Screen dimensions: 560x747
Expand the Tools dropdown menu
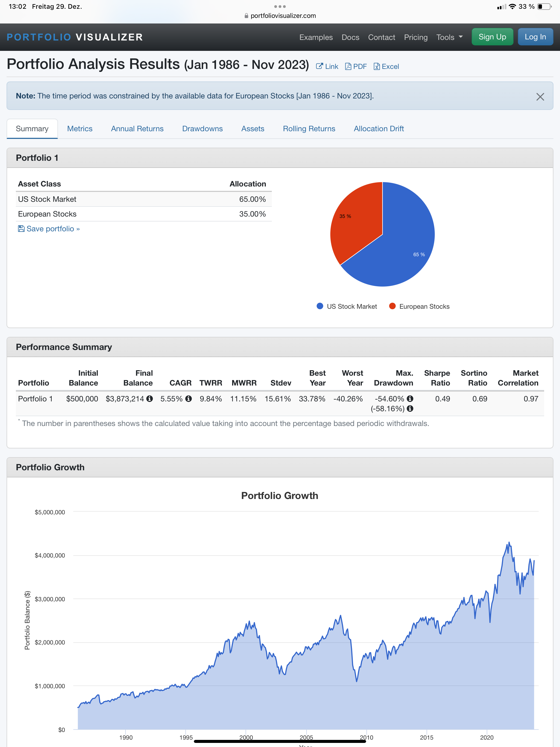449,37
